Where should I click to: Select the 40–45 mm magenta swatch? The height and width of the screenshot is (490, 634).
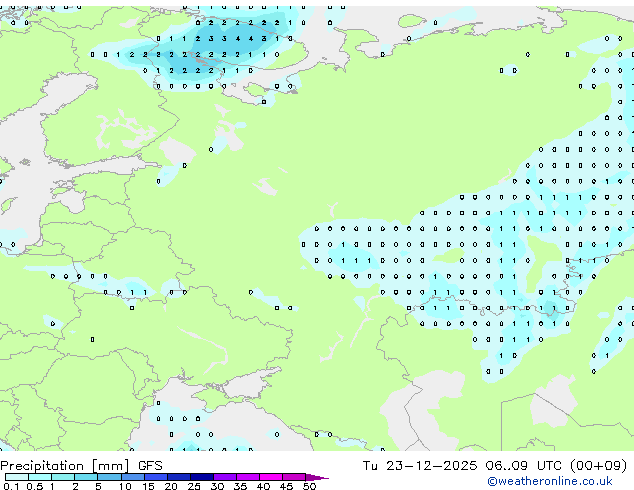pos(271,477)
